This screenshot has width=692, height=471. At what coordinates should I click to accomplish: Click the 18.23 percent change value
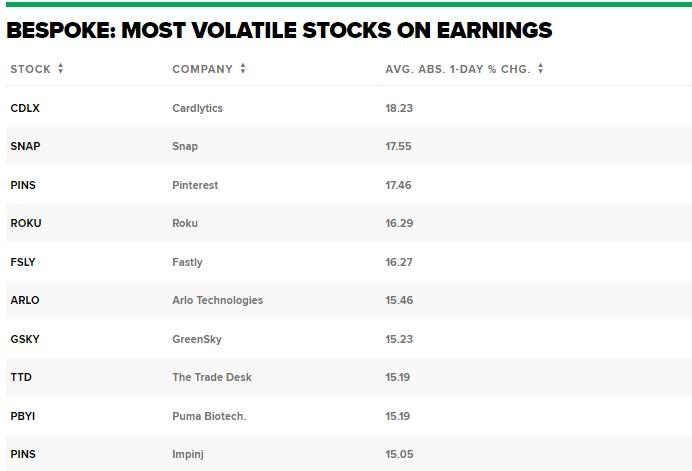click(398, 108)
